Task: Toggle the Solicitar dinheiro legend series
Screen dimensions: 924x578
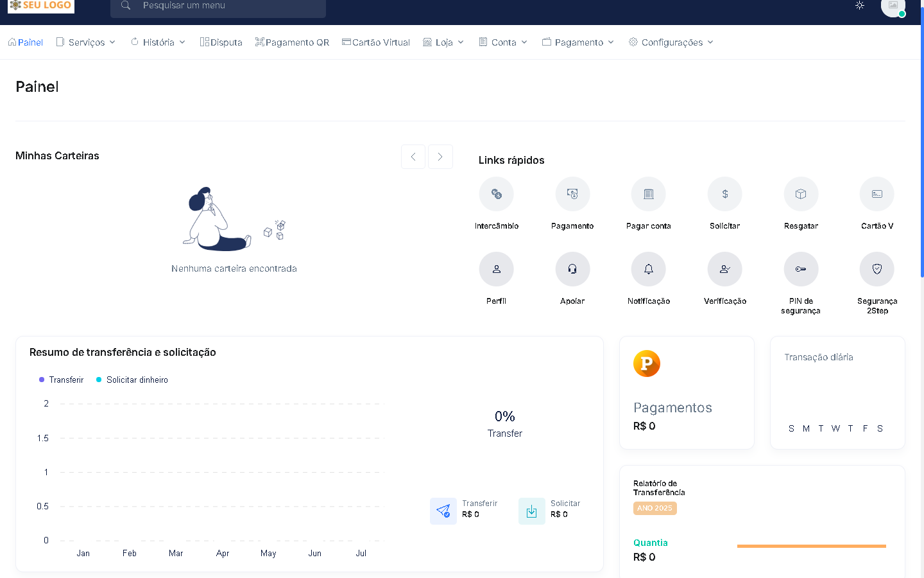Action: pyautogui.click(x=132, y=380)
